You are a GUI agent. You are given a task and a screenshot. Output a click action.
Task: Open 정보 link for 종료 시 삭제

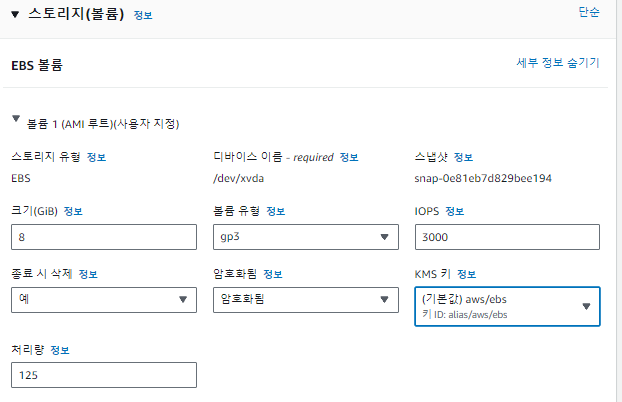tap(88, 274)
